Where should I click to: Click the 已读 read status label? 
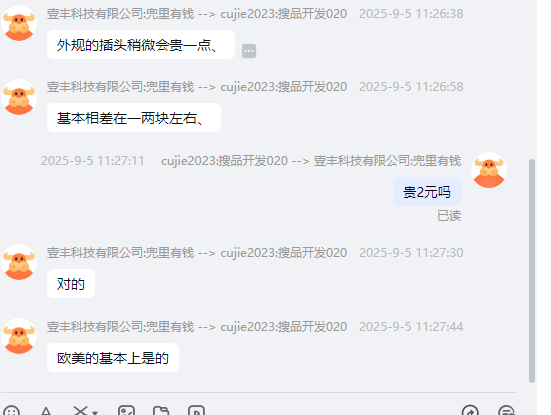click(x=449, y=216)
